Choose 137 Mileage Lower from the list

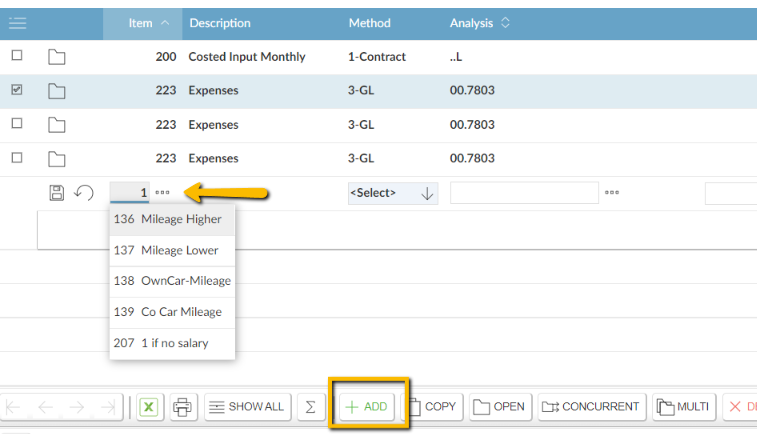[172, 251]
